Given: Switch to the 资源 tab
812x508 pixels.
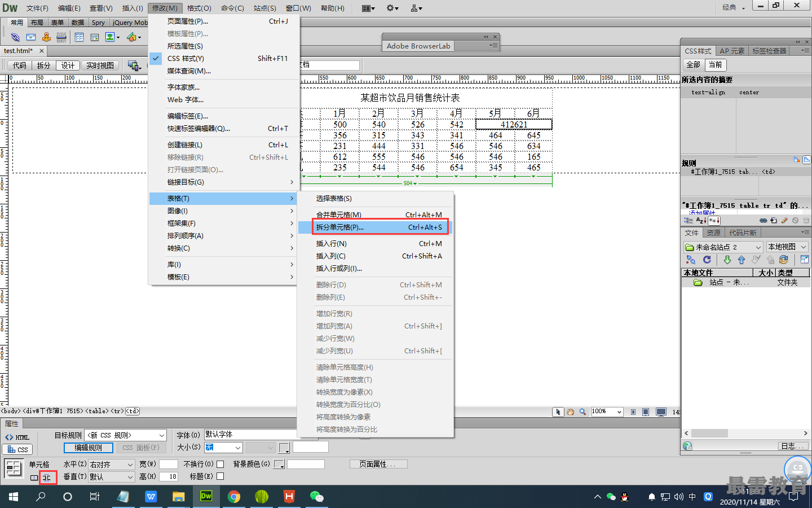Looking at the screenshot, I should pyautogui.click(x=714, y=233).
